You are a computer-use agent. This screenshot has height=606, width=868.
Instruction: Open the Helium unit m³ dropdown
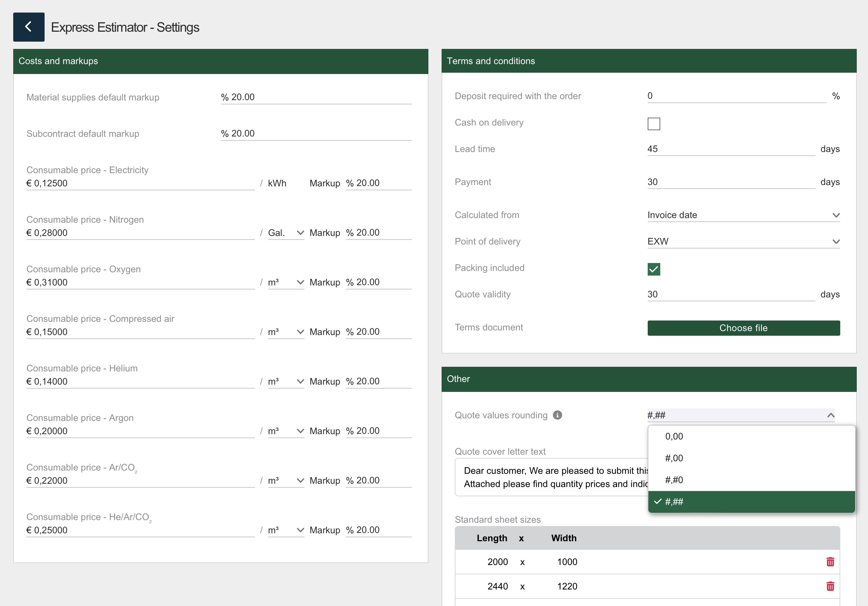point(286,381)
